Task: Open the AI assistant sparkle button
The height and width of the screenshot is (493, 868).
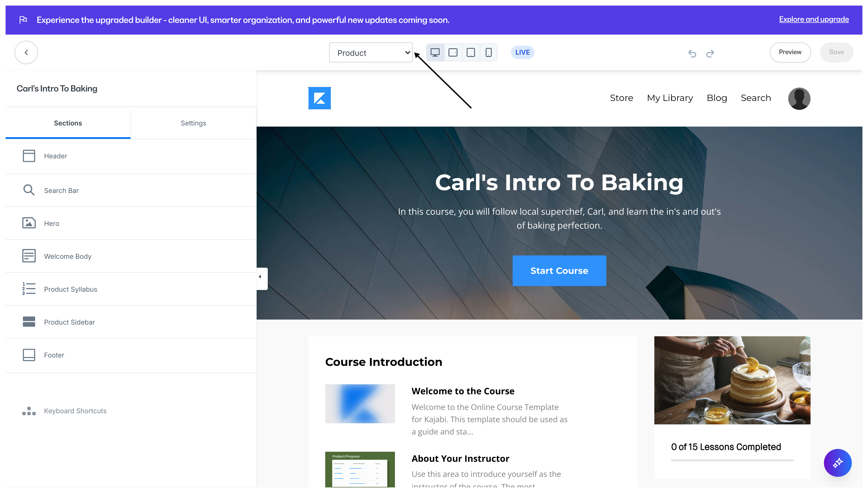Action: point(837,463)
